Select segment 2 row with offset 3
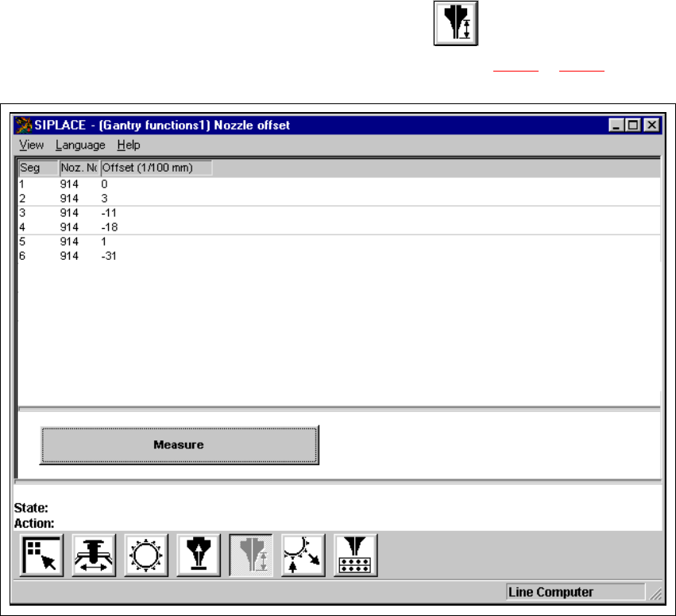The height and width of the screenshot is (616, 676). (x=339, y=199)
